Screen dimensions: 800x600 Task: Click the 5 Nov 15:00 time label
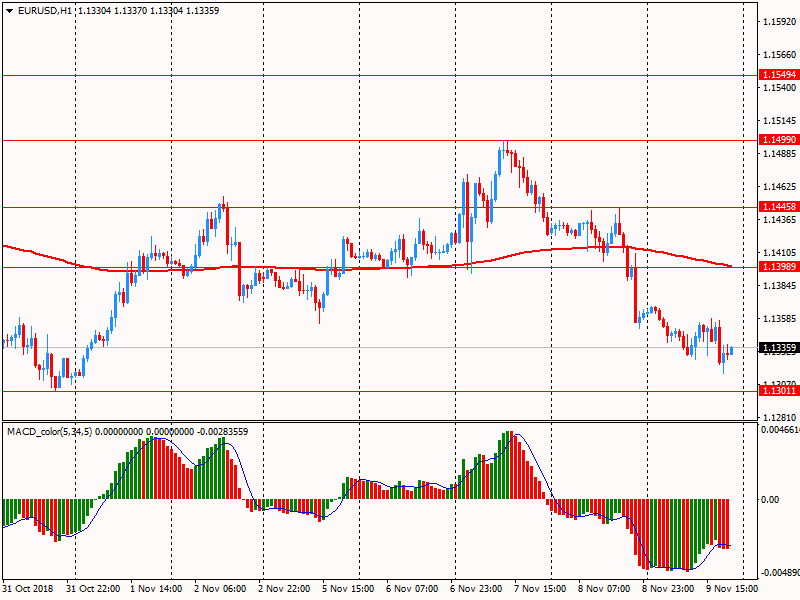pyautogui.click(x=347, y=589)
